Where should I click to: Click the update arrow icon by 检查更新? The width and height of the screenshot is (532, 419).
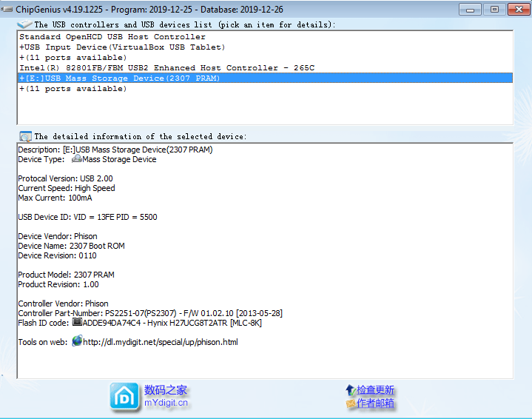pyautogui.click(x=351, y=390)
